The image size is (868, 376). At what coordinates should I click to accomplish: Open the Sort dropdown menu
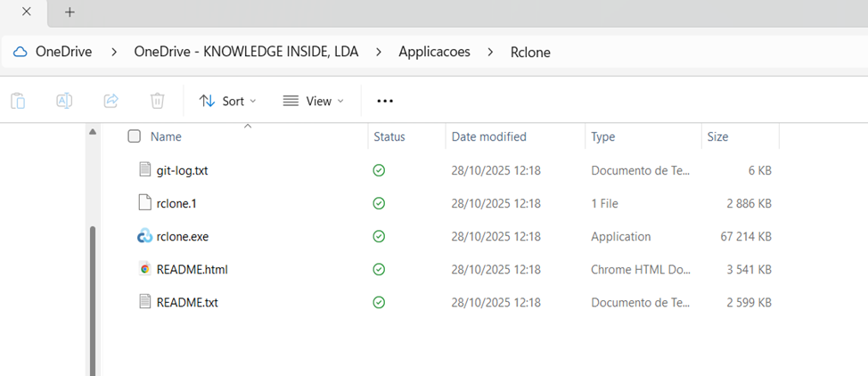227,101
